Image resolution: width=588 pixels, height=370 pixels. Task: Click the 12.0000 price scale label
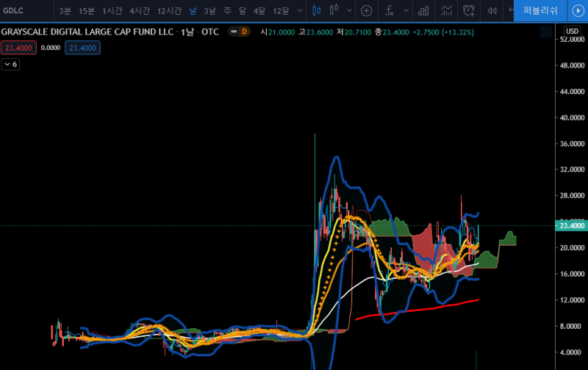(573, 300)
